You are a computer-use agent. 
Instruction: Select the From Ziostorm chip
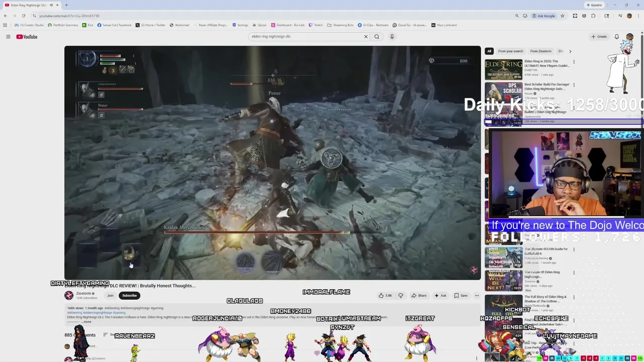point(541,51)
